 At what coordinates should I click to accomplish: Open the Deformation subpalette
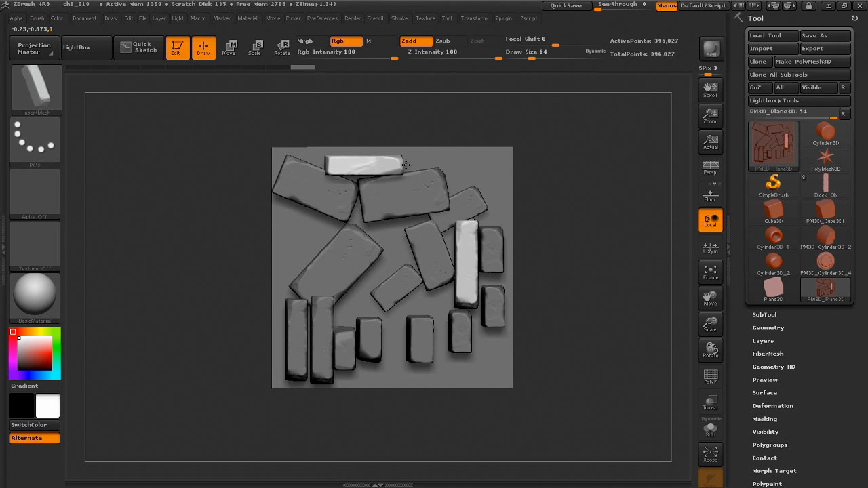[772, 406]
